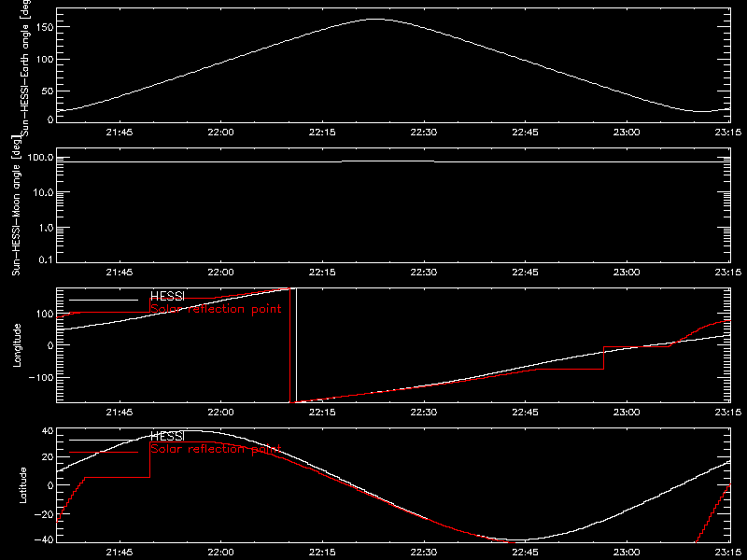Click 22:15 label under Earth angle plot
747x560 pixels.
pyautogui.click(x=322, y=132)
